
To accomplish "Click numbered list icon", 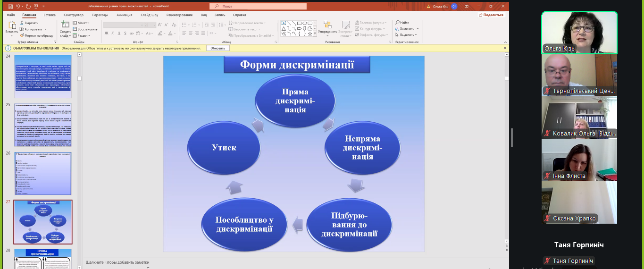I will click(194, 25).
